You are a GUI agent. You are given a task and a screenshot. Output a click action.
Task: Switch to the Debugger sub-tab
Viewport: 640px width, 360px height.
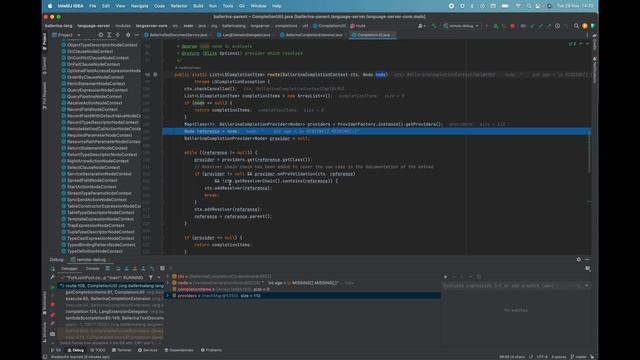click(x=69, y=269)
